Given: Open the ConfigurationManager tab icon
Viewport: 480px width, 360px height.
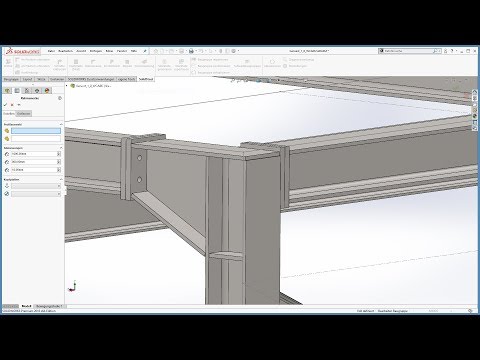Looking at the screenshot, I should point(27,91).
